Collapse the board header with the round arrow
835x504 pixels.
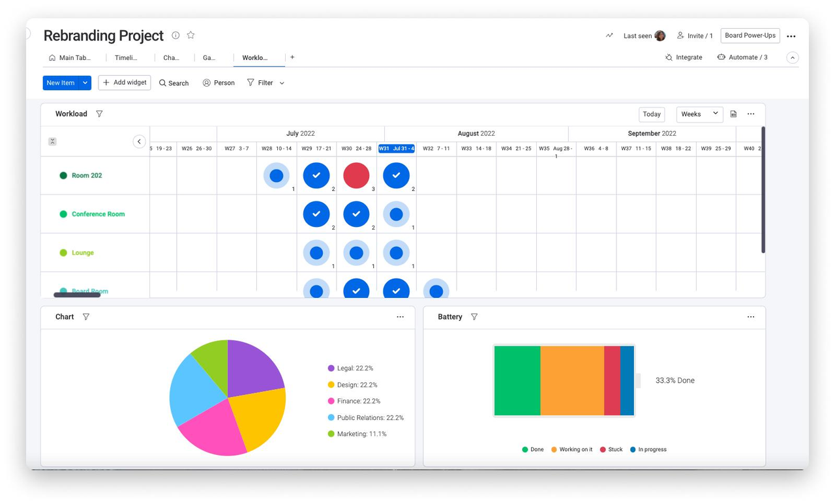click(x=793, y=58)
